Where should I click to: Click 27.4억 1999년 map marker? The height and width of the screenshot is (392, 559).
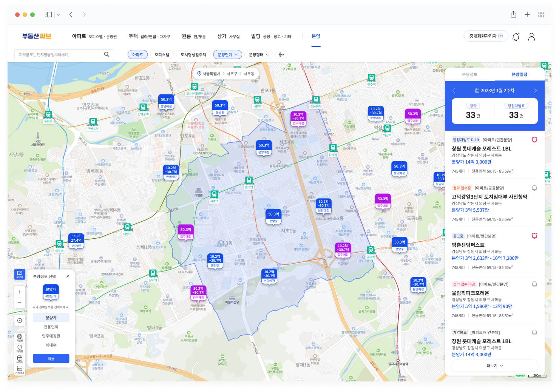(x=76, y=241)
